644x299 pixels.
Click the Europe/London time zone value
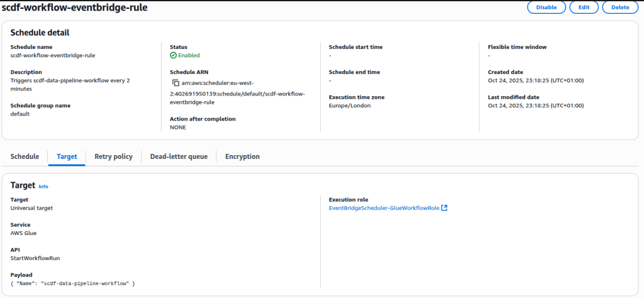tap(350, 106)
